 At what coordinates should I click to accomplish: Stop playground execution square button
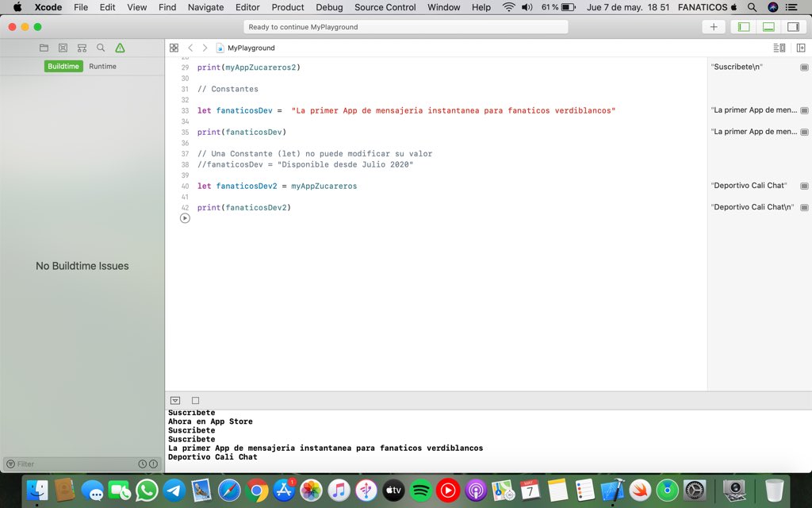coord(195,400)
